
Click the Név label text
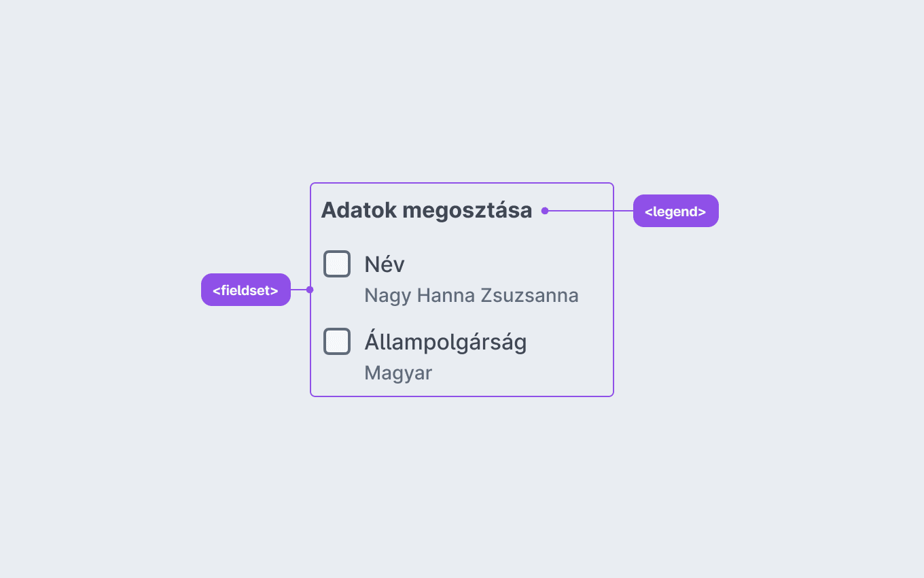coord(385,264)
